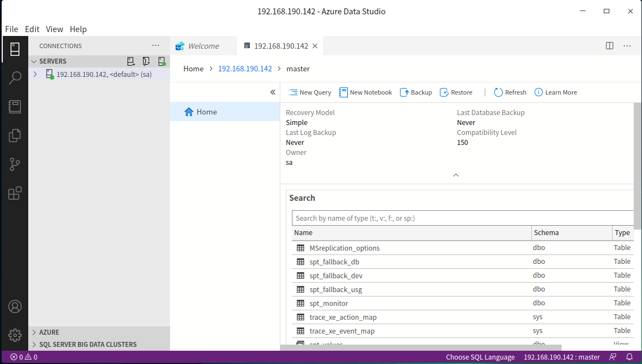The height and width of the screenshot is (364, 642).
Task: Open a New Notebook from the dashboard toolbar
Action: pos(366,92)
